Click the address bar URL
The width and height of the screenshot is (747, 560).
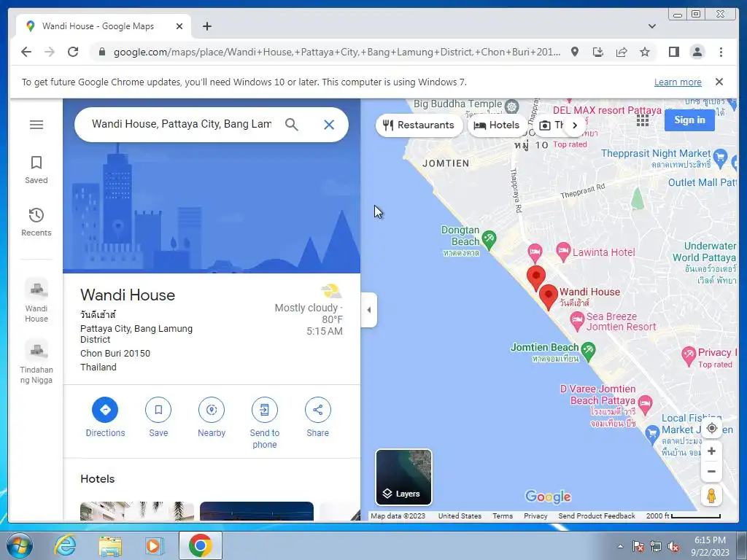click(337, 52)
